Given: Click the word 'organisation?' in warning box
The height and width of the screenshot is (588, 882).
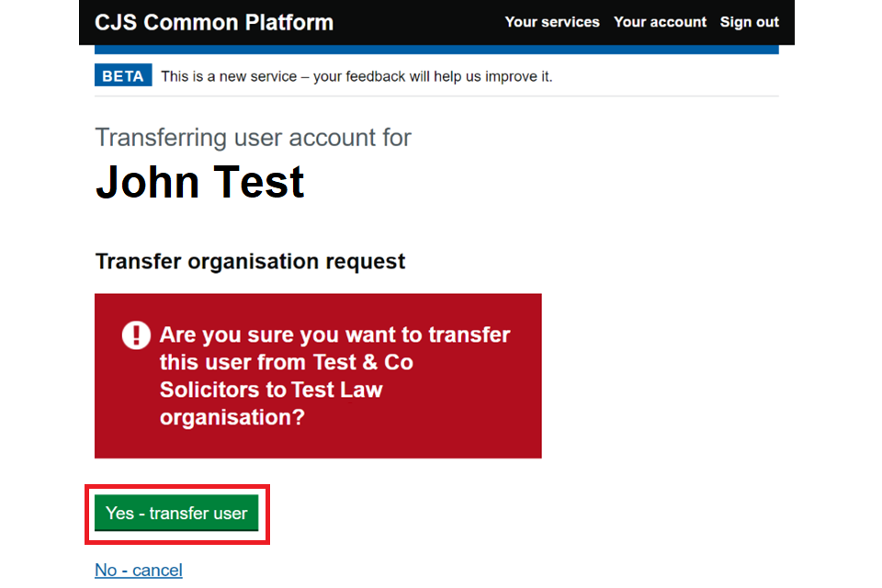Looking at the screenshot, I should [x=232, y=417].
